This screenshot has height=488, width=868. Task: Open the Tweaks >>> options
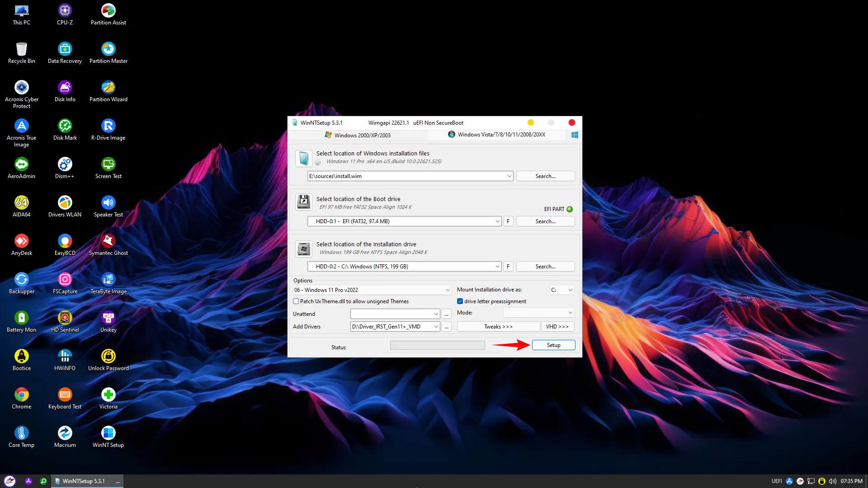click(x=498, y=327)
